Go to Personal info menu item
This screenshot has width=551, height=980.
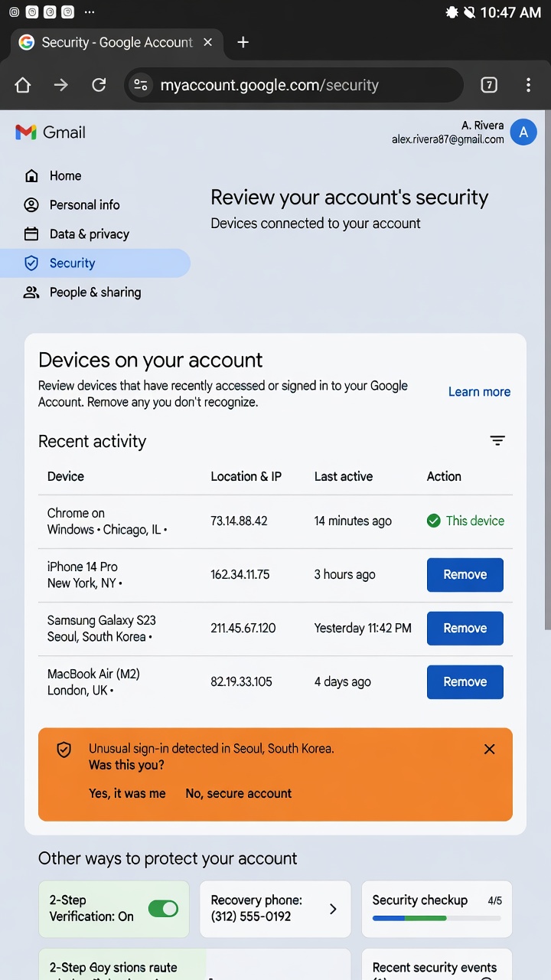(85, 205)
